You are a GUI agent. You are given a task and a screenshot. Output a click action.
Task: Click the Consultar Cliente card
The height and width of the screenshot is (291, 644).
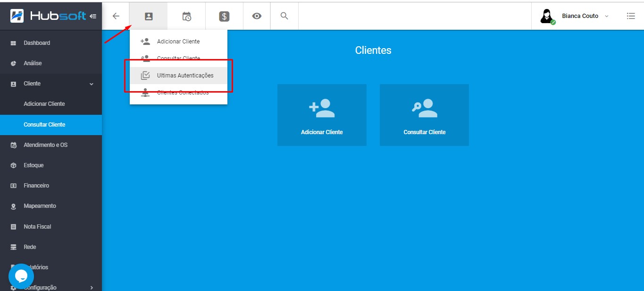(x=425, y=115)
